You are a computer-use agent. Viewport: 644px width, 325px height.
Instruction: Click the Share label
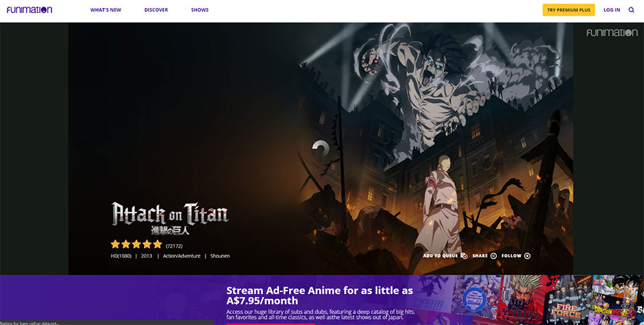[x=480, y=256]
